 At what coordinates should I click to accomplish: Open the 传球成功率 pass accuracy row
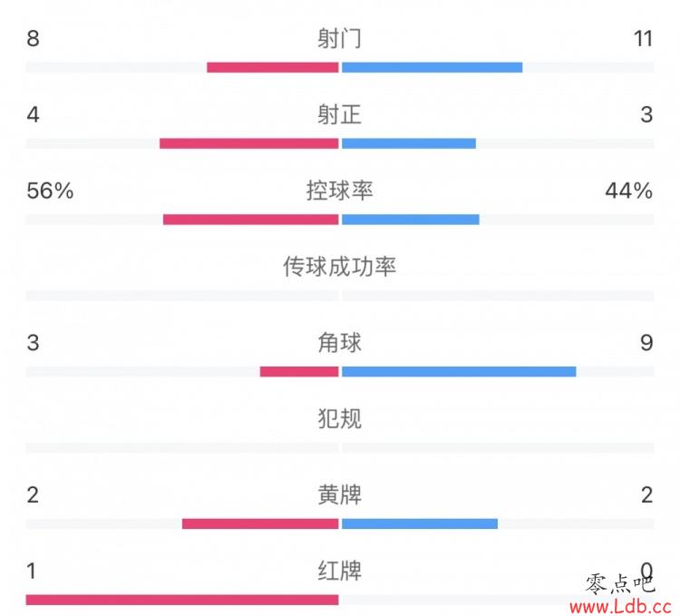(339, 267)
